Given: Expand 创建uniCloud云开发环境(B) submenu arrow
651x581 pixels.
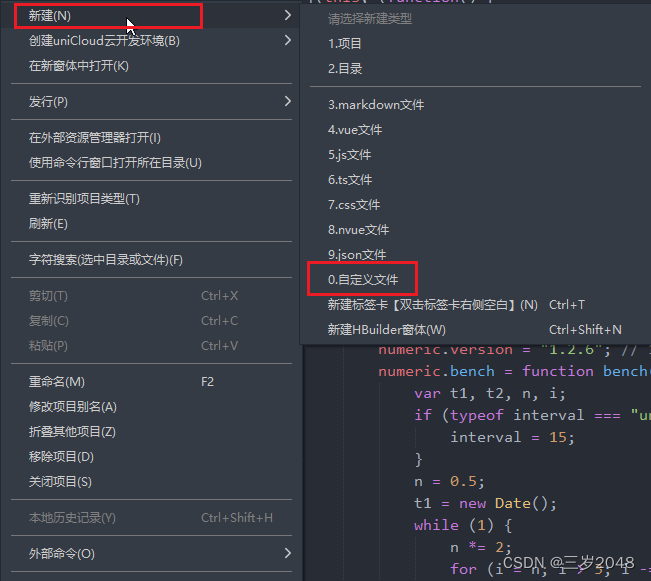Looking at the screenshot, I should pyautogui.click(x=288, y=40).
